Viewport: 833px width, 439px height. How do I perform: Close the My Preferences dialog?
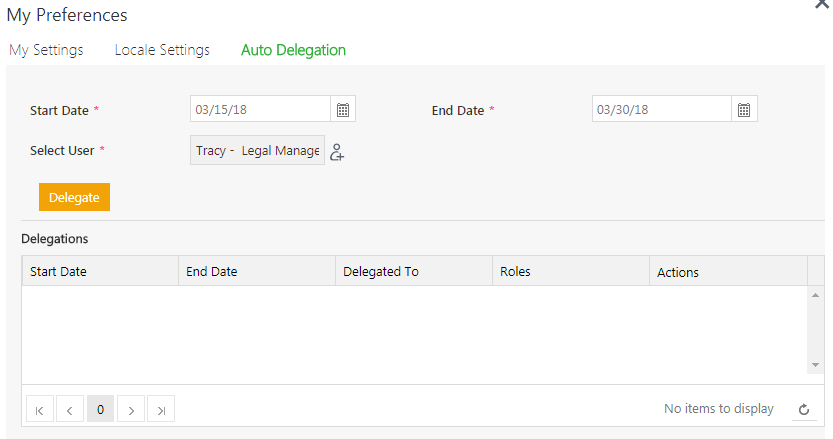tap(824, 6)
